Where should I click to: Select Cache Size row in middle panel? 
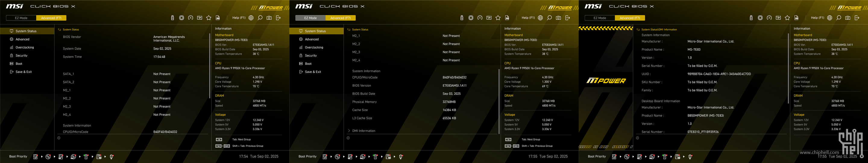tap(422, 110)
